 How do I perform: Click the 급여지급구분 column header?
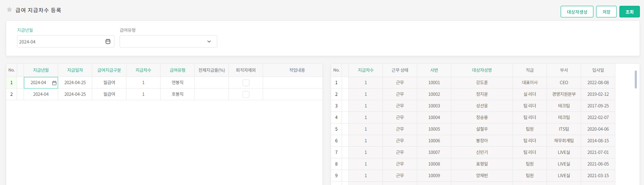coord(109,70)
